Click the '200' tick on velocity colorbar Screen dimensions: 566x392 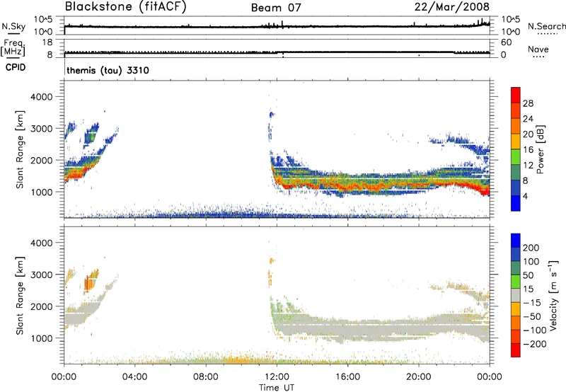tap(531, 248)
